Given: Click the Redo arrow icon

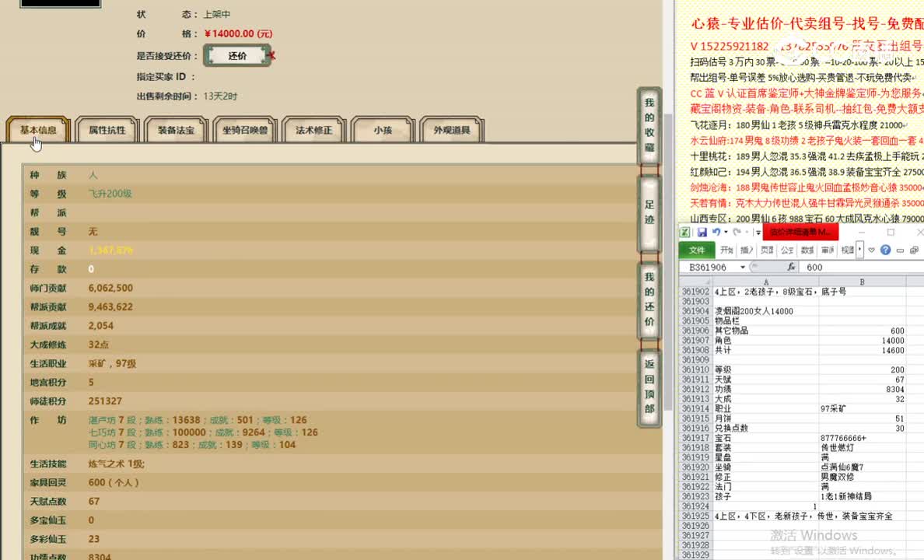Looking at the screenshot, I should (x=738, y=232).
